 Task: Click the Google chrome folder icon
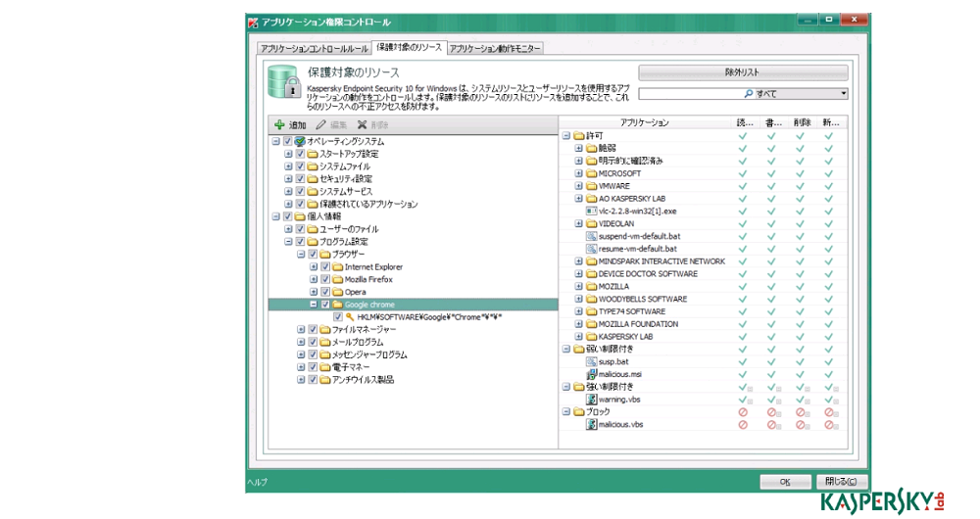point(337,305)
